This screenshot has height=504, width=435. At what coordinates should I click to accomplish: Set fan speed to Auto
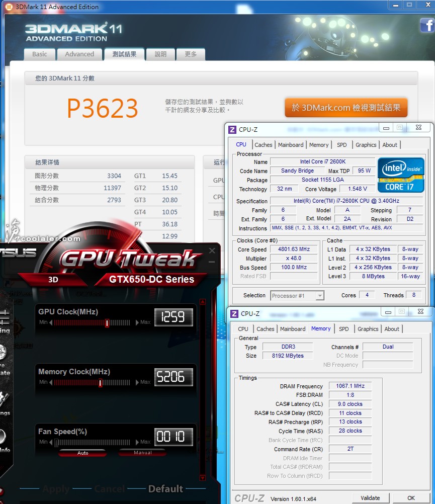[82, 453]
